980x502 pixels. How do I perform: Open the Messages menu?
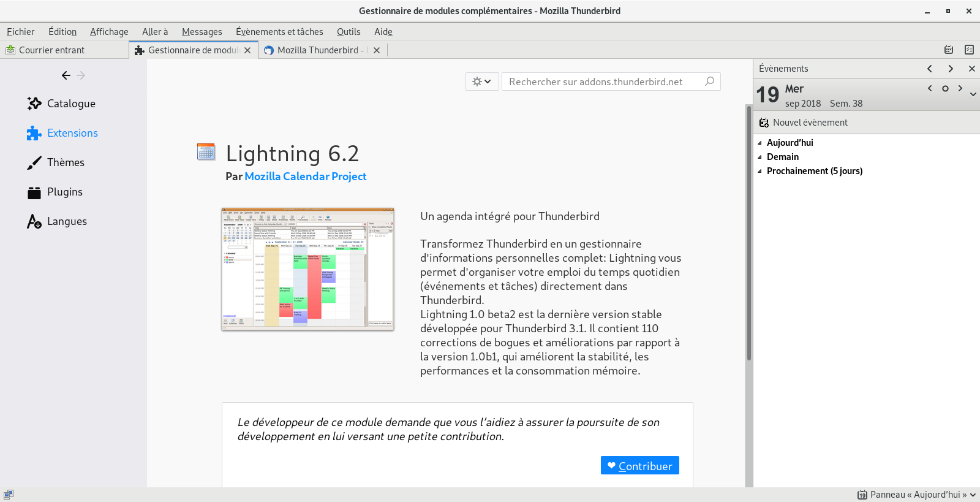click(202, 32)
